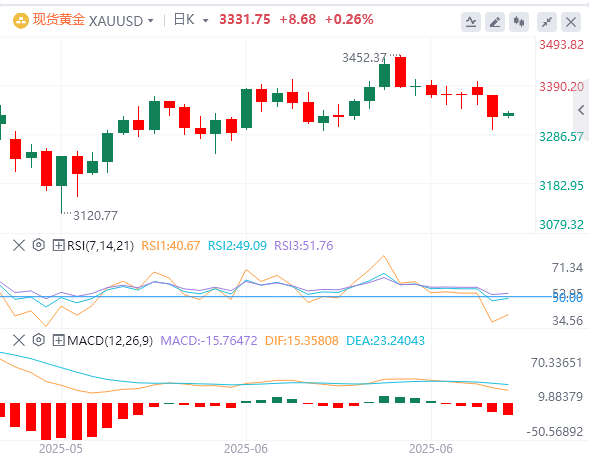Select the pencil drawing tool

(495, 22)
